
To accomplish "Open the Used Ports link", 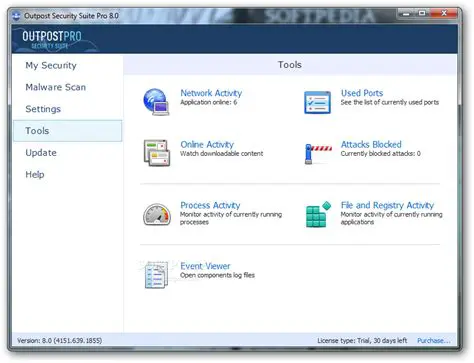I will (362, 93).
